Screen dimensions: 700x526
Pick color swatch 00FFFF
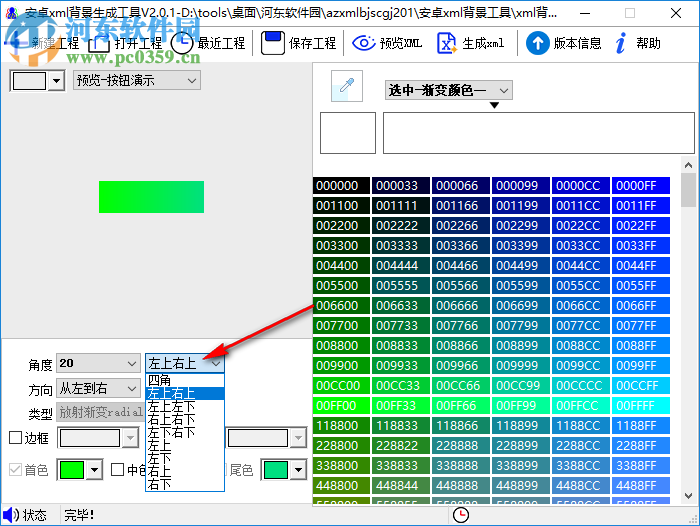(x=641, y=405)
